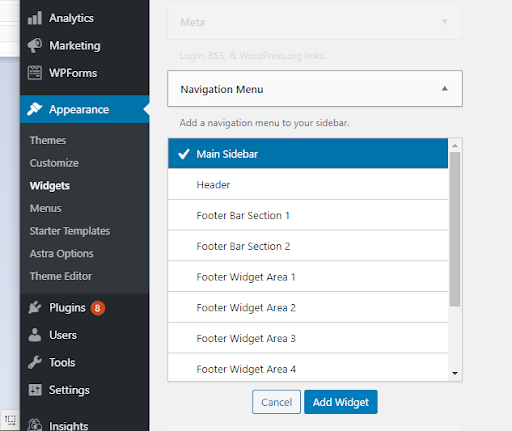Screen dimensions: 512x431
Task: Select Footer Widget Area 1
Action: pyautogui.click(x=308, y=277)
